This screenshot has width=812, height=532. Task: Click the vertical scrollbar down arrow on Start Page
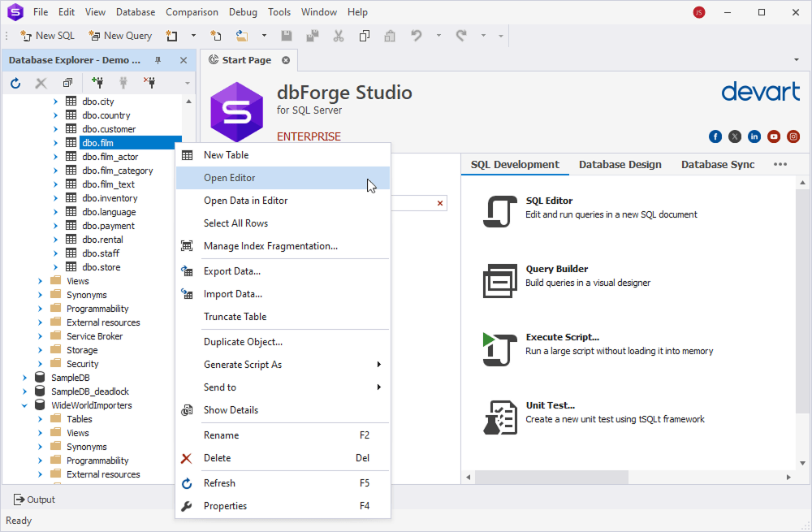click(x=803, y=463)
